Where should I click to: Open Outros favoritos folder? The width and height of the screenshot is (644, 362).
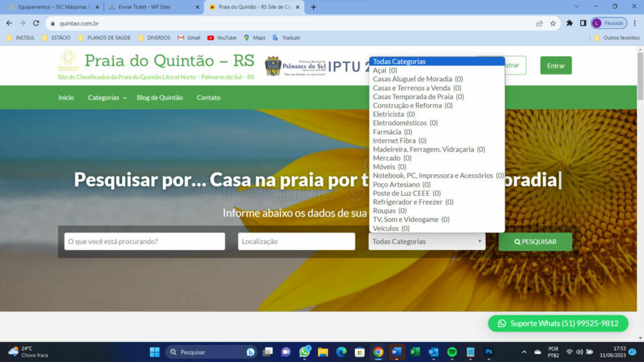click(x=617, y=38)
